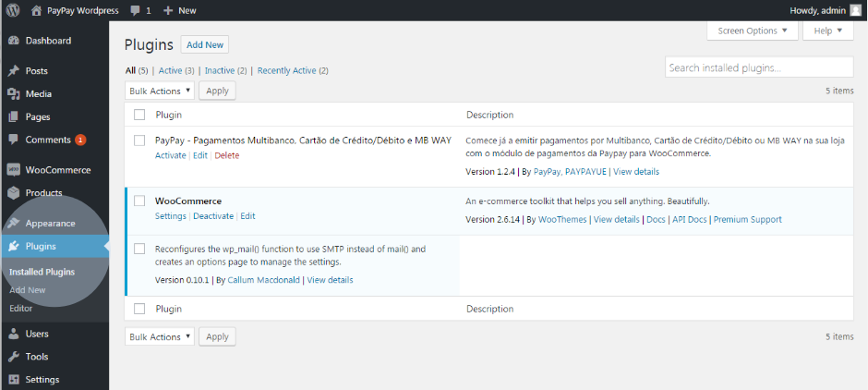Click the home icon beside PayPay Wordpress

(36, 10)
